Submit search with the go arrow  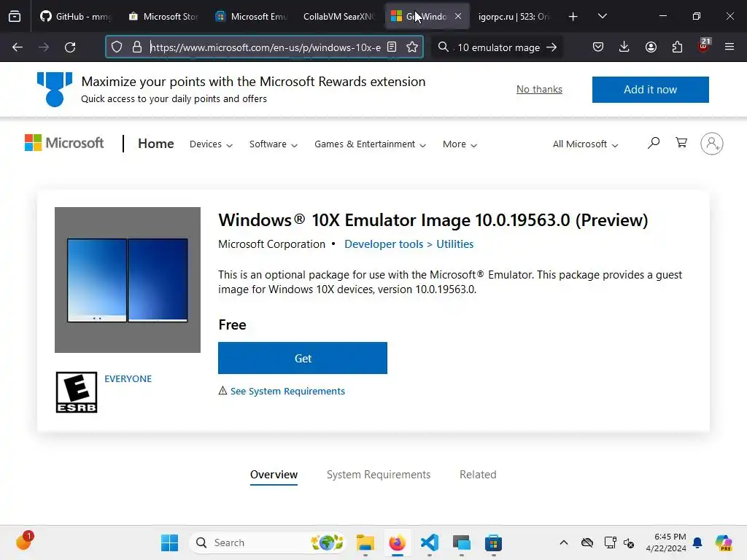(x=551, y=47)
